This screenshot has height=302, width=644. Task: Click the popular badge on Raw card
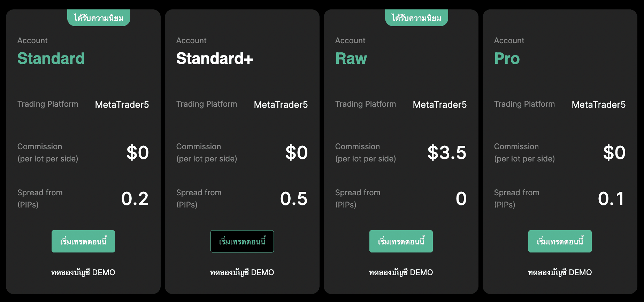coord(416,18)
